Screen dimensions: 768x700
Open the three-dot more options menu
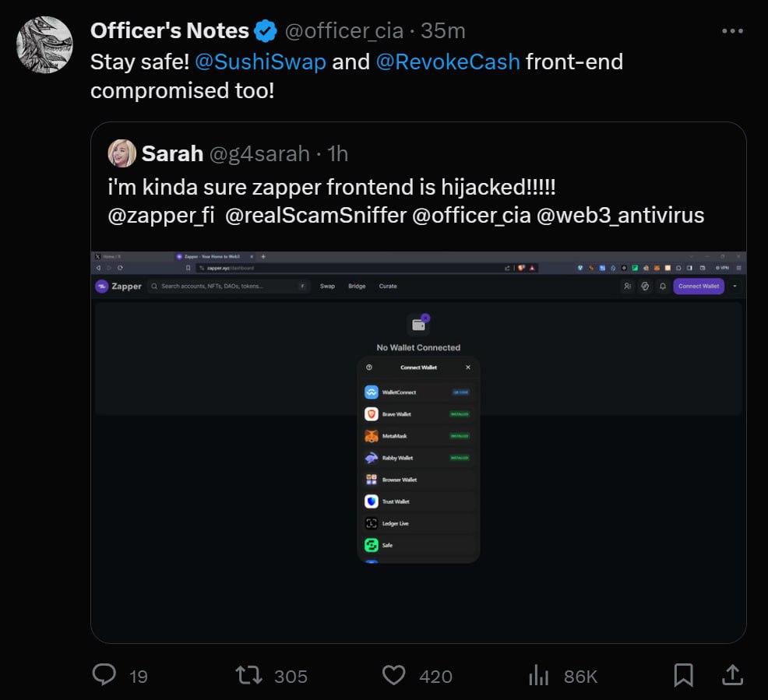tap(732, 31)
